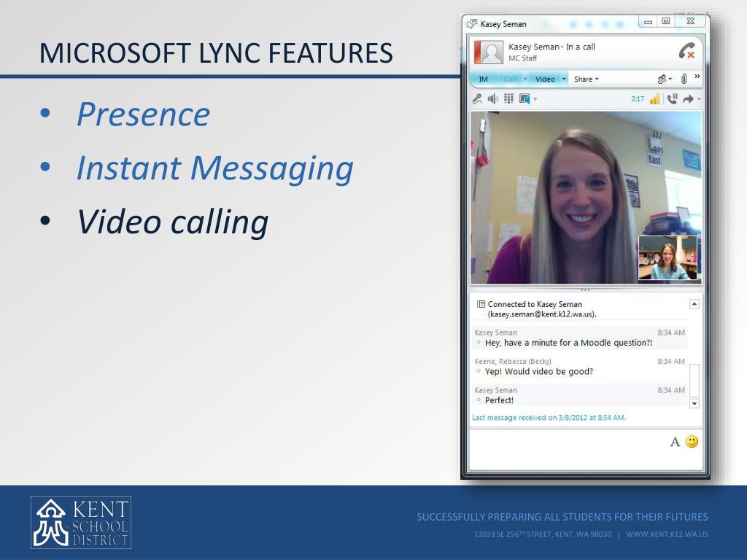Image resolution: width=747 pixels, height=560 pixels.
Task: Expand the Call button dropdown arrow
Action: tap(525, 79)
